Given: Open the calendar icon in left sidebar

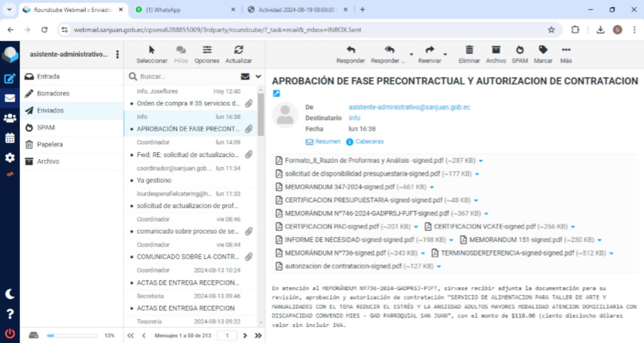Looking at the screenshot, I should (9, 138).
